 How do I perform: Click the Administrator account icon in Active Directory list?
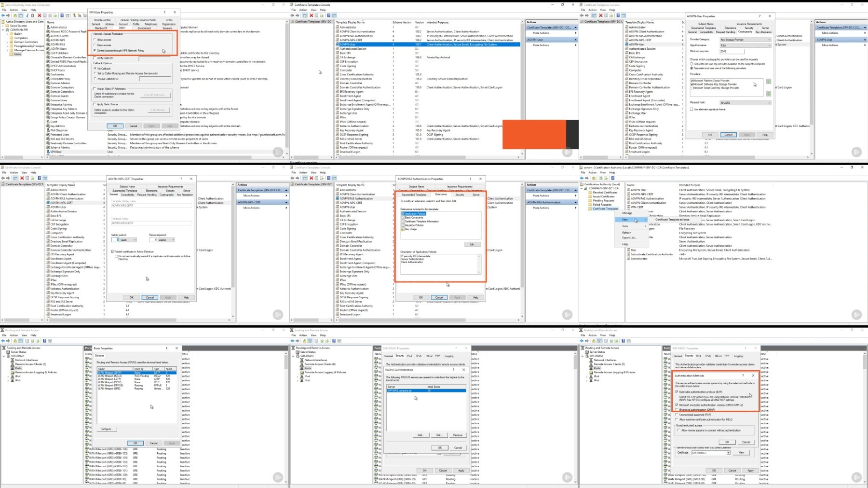48,27
